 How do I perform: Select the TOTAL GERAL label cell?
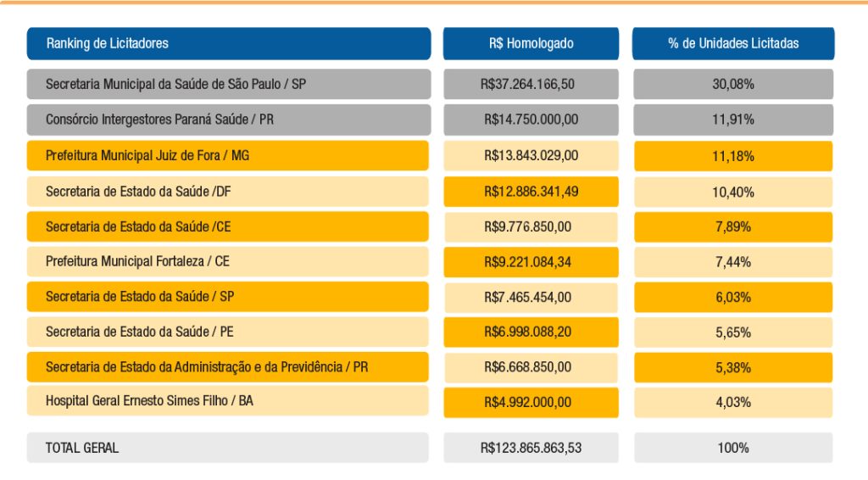click(227, 447)
